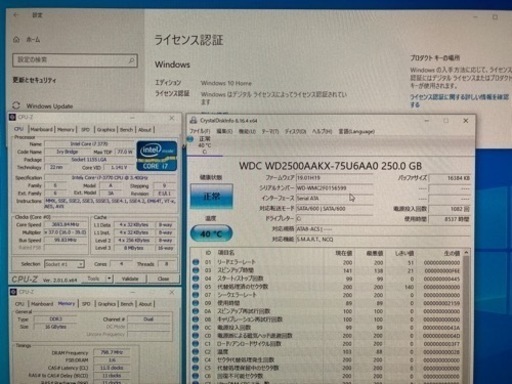
Task: Click the CPU-Z Validate button
Action: [130, 279]
